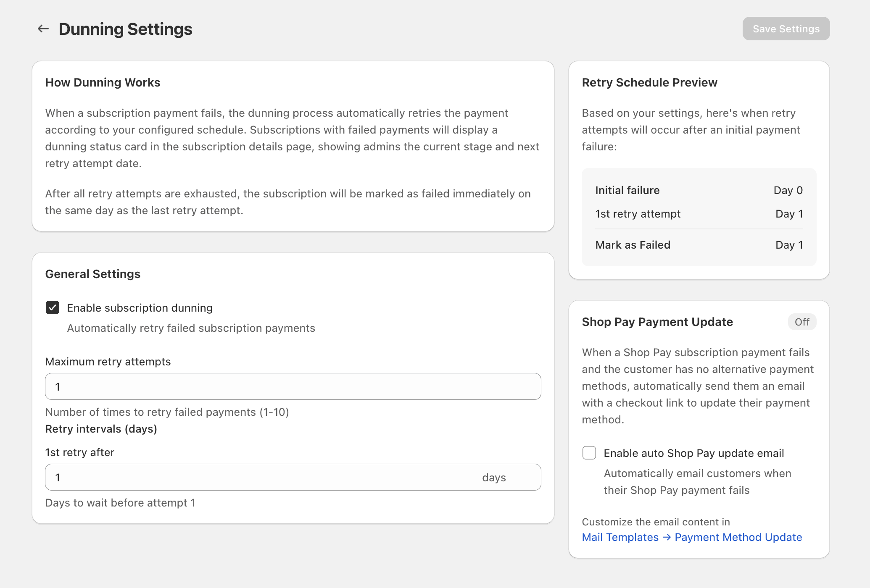Click the Retry Schedule Preview heading
The image size is (870, 588).
(650, 82)
